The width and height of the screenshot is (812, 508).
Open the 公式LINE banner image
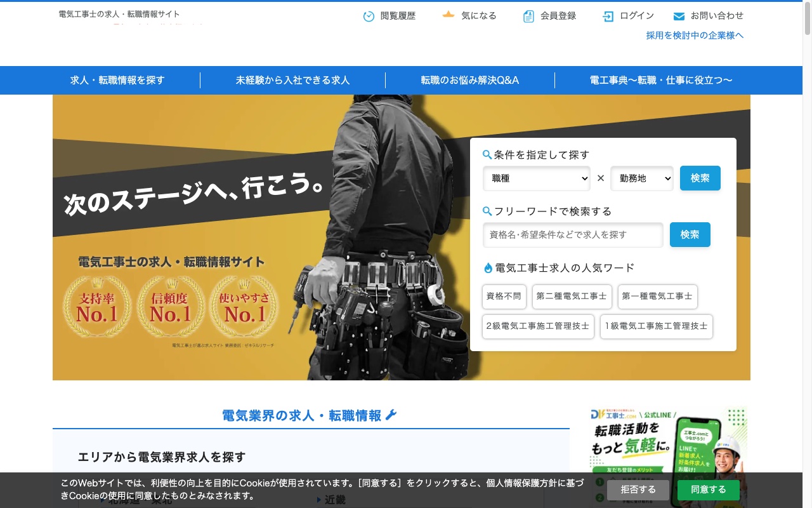[x=668, y=457]
